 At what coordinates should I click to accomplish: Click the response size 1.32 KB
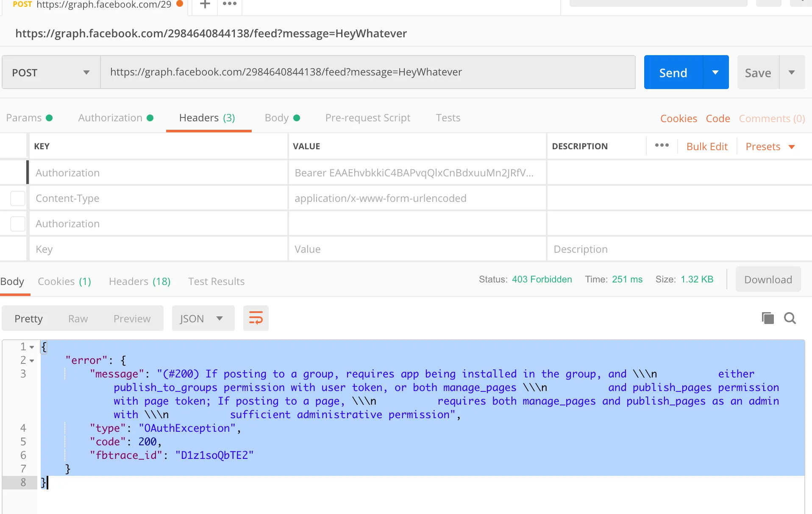(697, 279)
